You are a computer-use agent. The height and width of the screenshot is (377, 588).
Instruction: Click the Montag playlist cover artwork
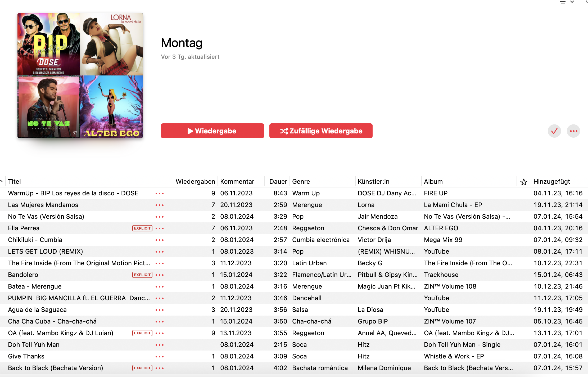pos(80,75)
